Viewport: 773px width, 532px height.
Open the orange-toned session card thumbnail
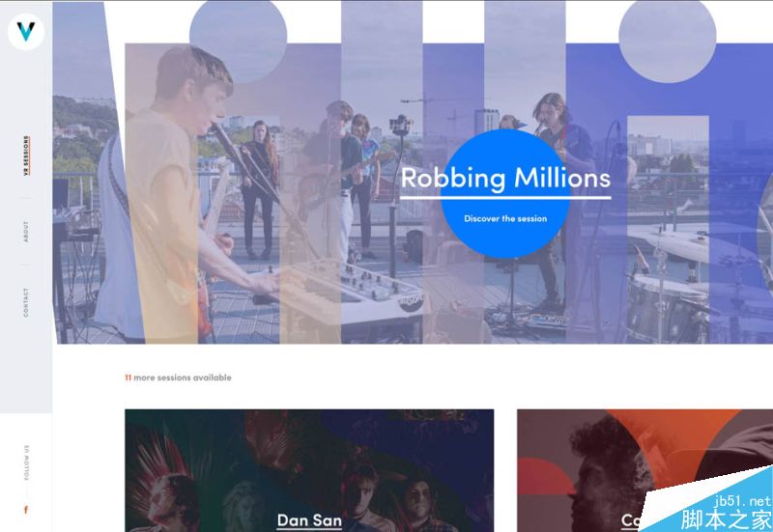pos(644,470)
